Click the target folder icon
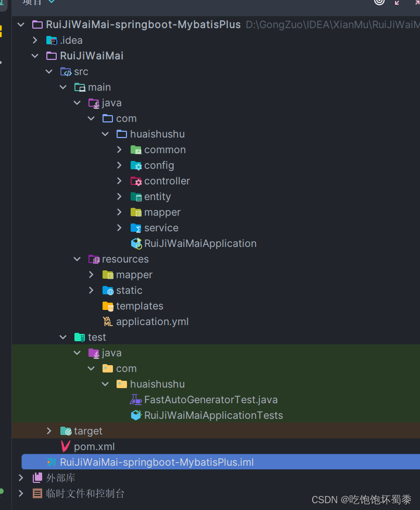The image size is (420, 510). pyautogui.click(x=66, y=431)
